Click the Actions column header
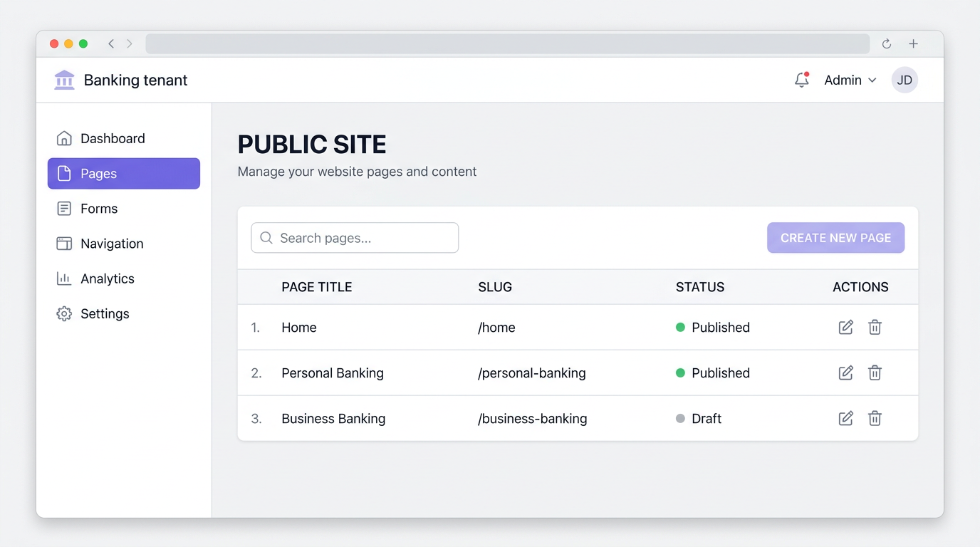The height and width of the screenshot is (547, 980). pos(860,287)
